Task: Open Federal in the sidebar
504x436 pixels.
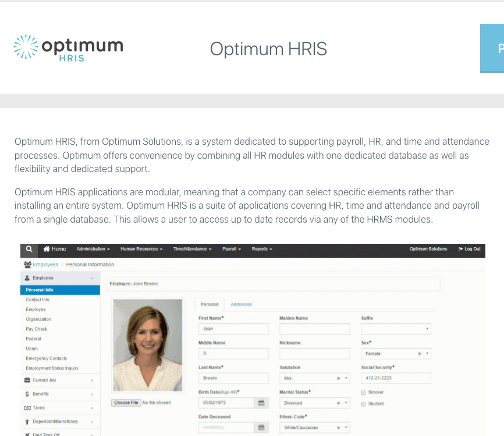Action: (x=33, y=339)
